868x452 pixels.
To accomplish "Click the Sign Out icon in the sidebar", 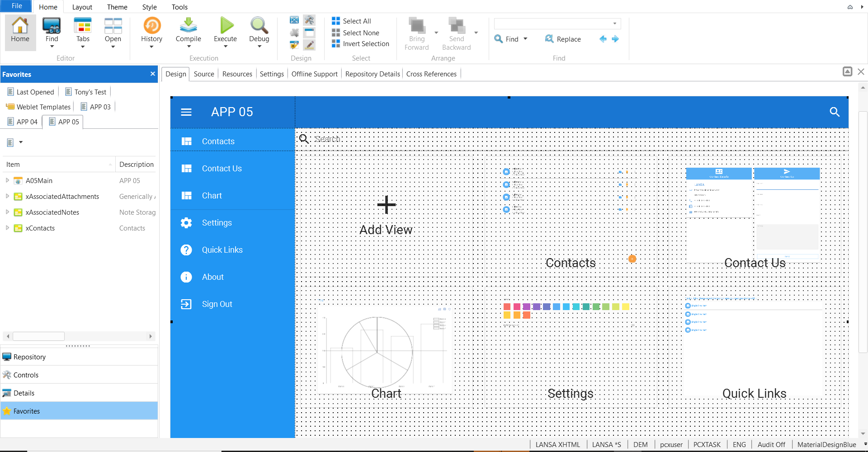I will [186, 304].
